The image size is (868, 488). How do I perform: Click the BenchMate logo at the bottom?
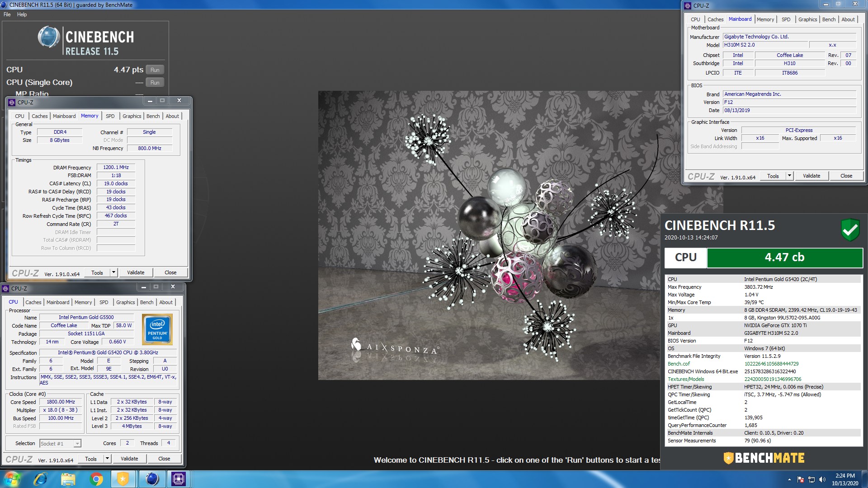(764, 458)
